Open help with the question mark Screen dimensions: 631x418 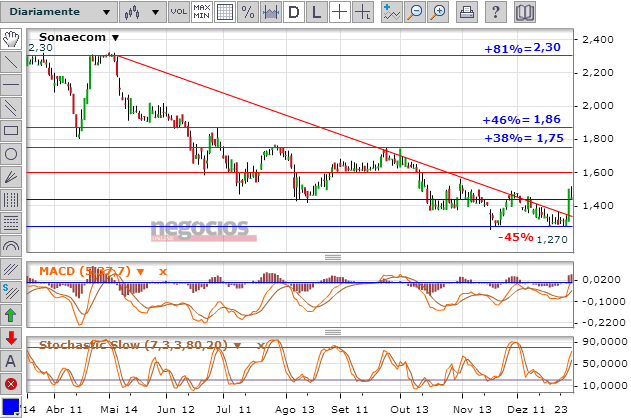[x=496, y=12]
